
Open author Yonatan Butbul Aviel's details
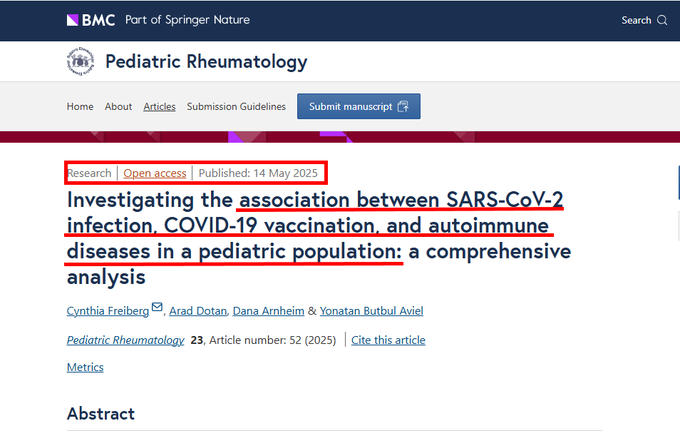pyautogui.click(x=372, y=311)
